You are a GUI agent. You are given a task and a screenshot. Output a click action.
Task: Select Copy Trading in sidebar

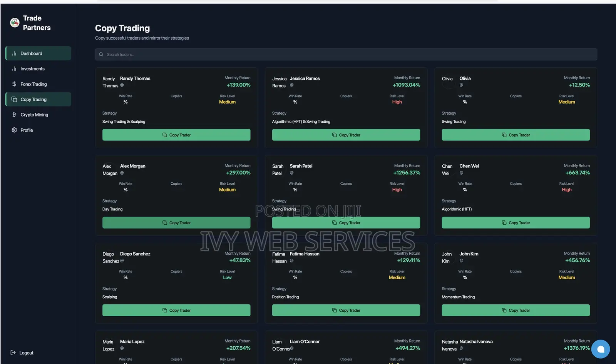38,99
